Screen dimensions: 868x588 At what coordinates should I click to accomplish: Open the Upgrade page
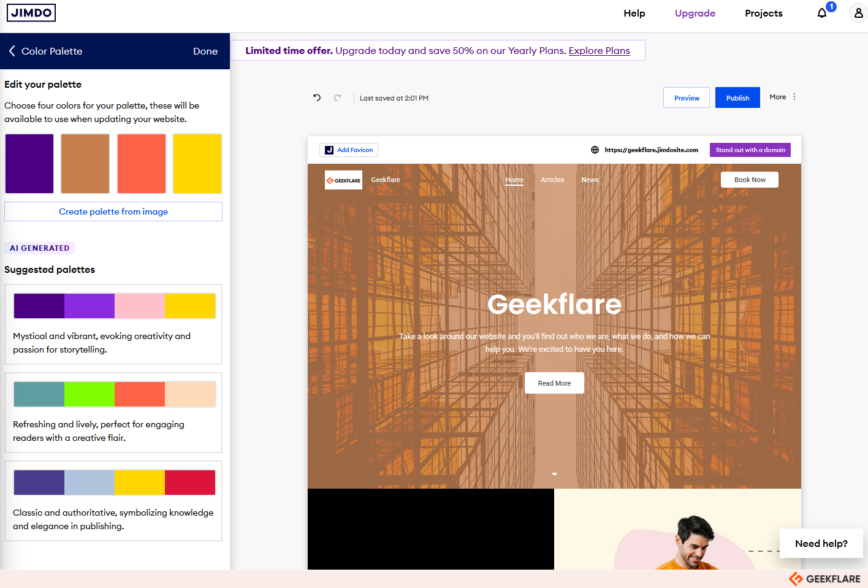coord(695,13)
